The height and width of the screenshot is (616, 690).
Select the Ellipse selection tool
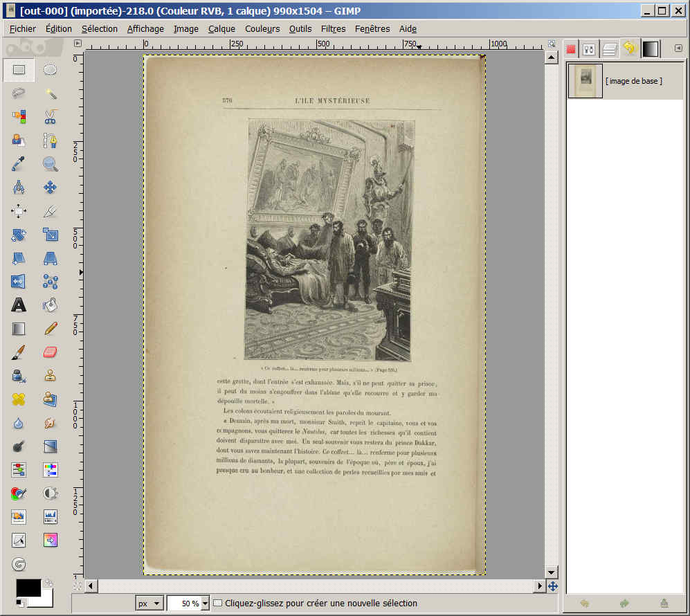50,69
